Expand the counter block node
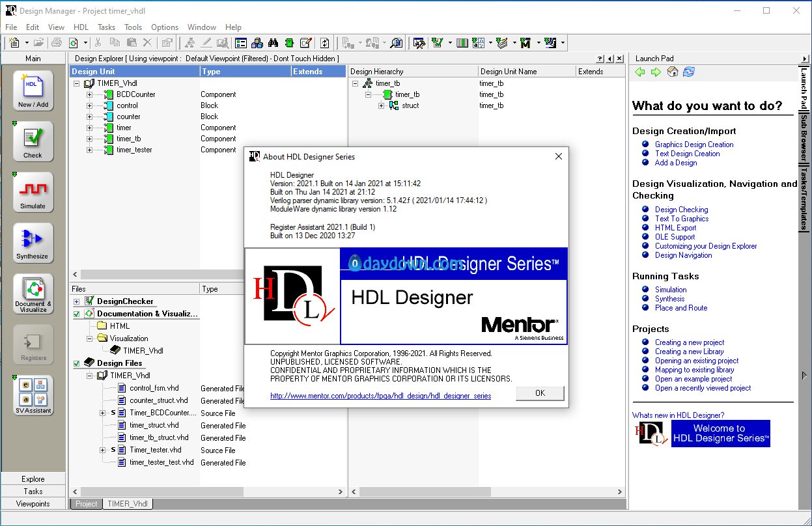 89,117
